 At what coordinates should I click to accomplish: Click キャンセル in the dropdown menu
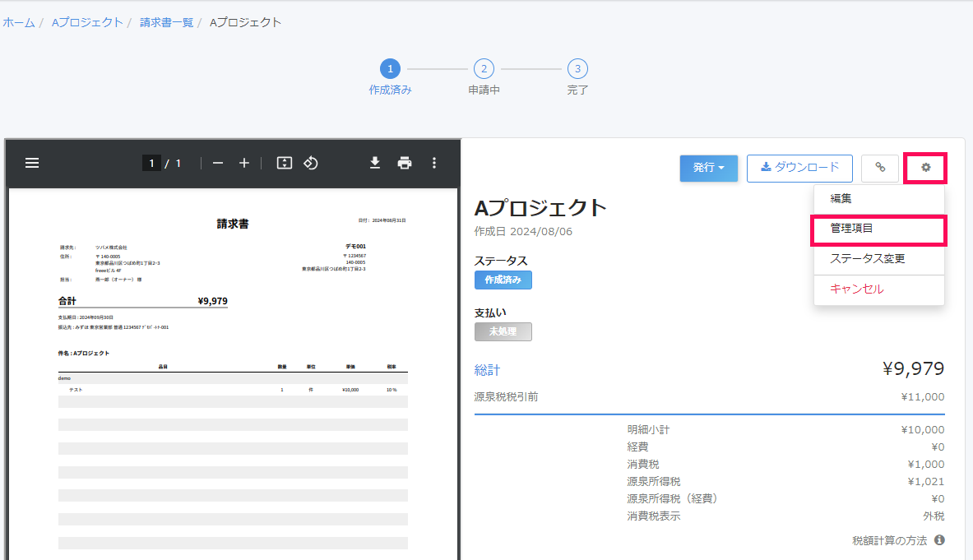coord(856,289)
